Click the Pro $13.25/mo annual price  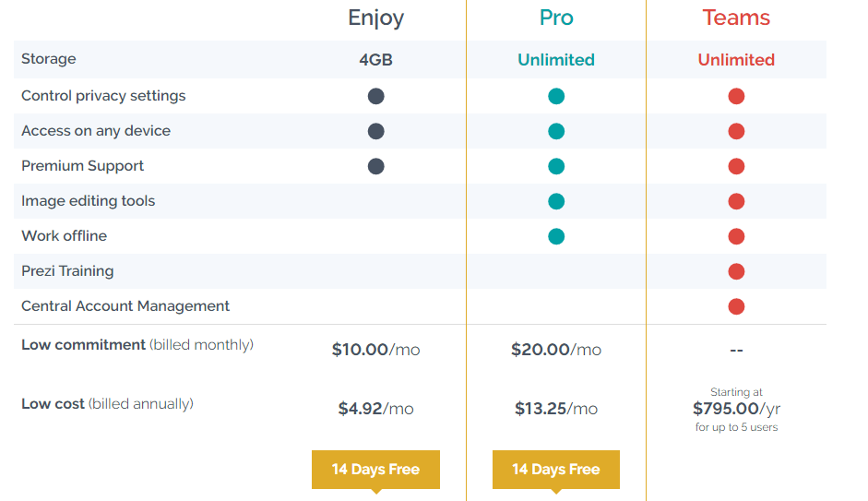point(556,409)
